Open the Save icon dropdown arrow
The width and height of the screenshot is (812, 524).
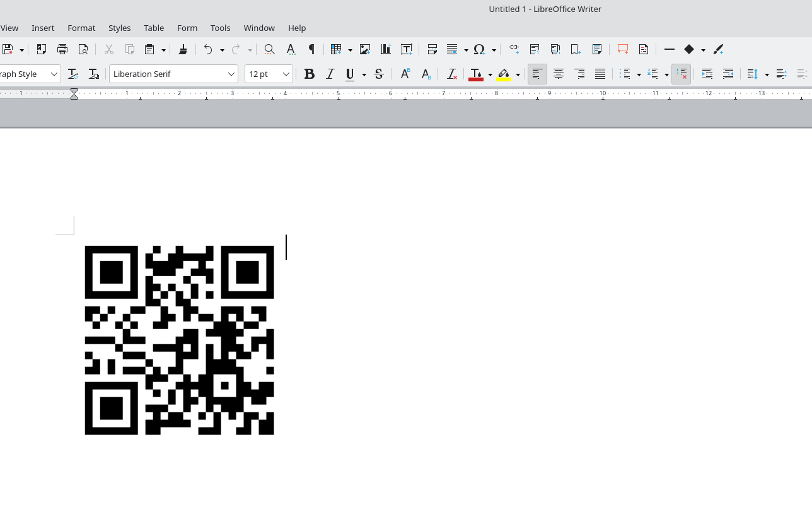(21, 50)
